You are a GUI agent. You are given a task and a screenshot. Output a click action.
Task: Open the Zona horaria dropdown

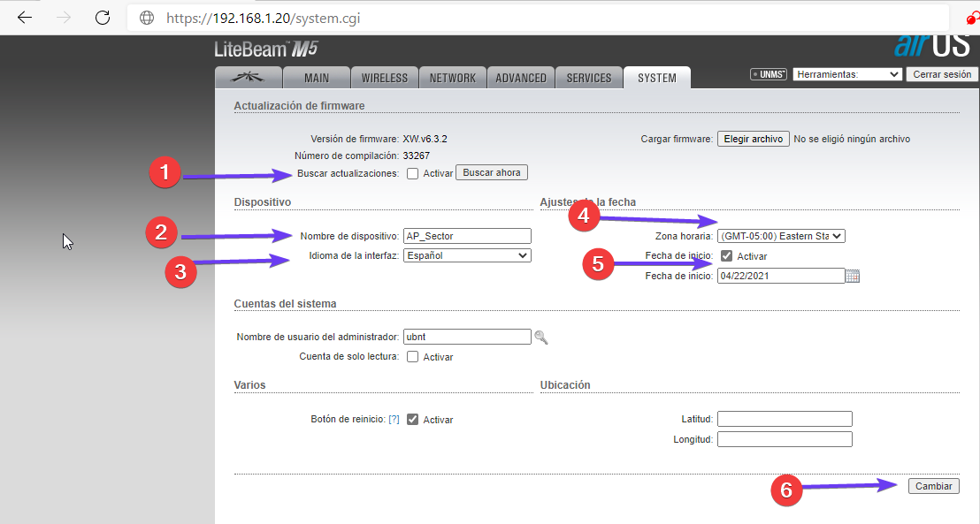(781, 236)
